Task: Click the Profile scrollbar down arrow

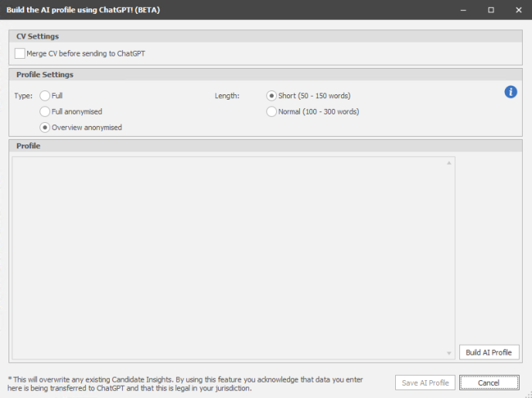Action: coord(449,353)
